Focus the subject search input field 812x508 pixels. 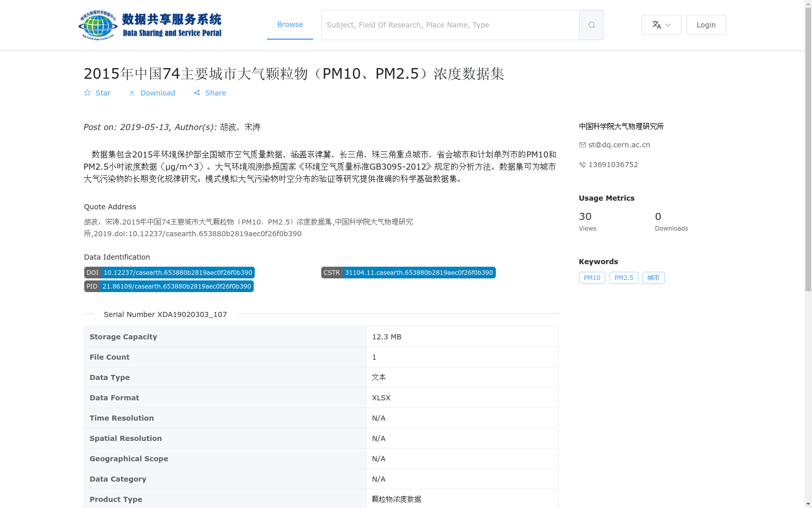pos(450,25)
